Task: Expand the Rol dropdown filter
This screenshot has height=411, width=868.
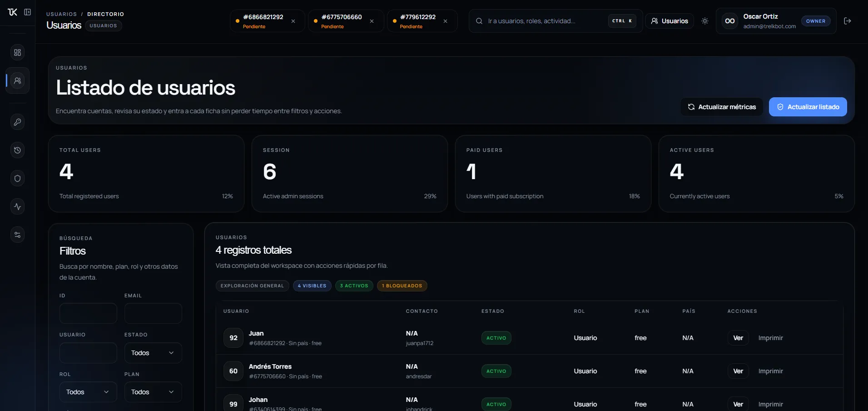Action: (x=88, y=392)
